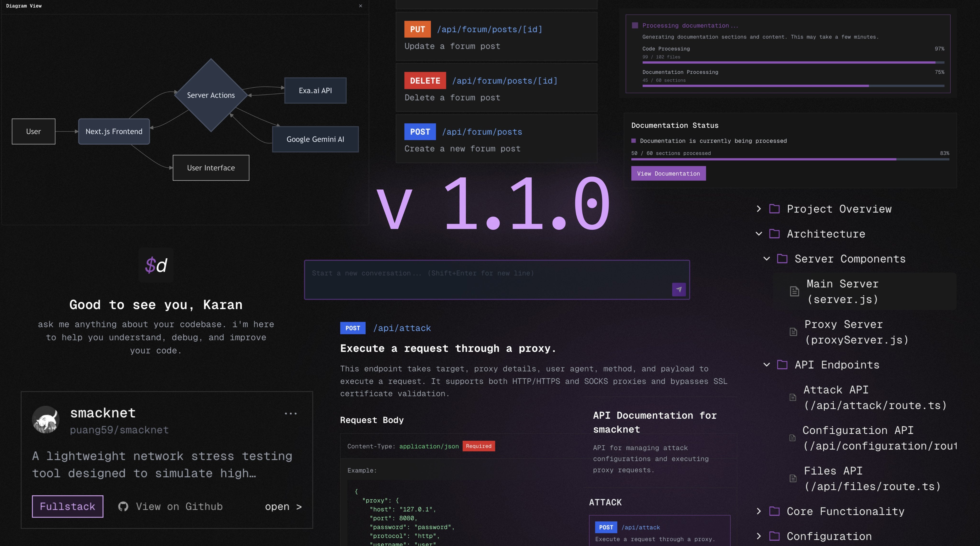This screenshot has height=546, width=980.
Task: Click the sections processed progress bar
Action: 790,159
